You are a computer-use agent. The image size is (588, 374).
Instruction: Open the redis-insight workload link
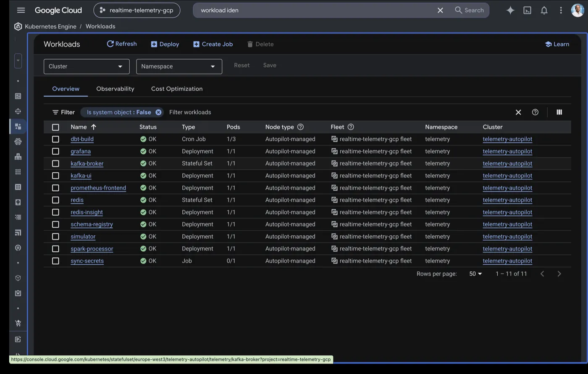(87, 212)
